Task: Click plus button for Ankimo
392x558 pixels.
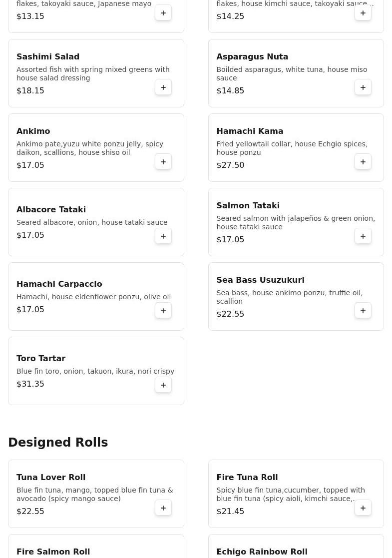Action: 163,162
